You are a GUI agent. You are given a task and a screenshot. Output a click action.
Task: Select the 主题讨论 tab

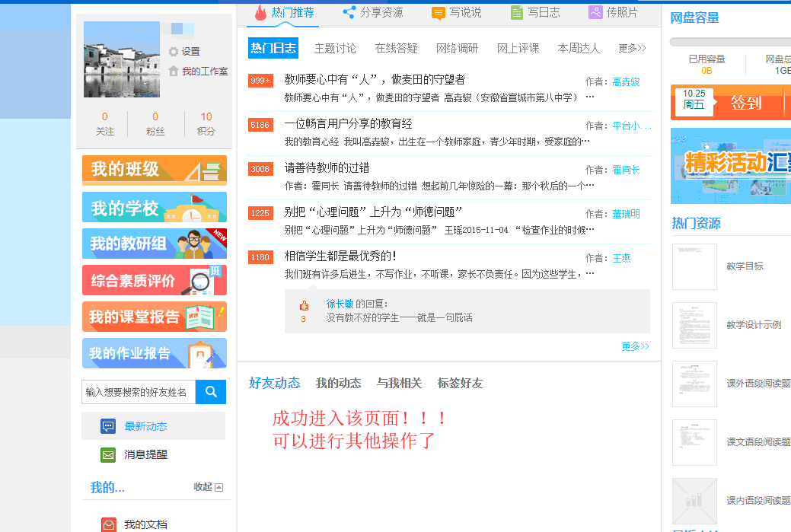click(335, 48)
